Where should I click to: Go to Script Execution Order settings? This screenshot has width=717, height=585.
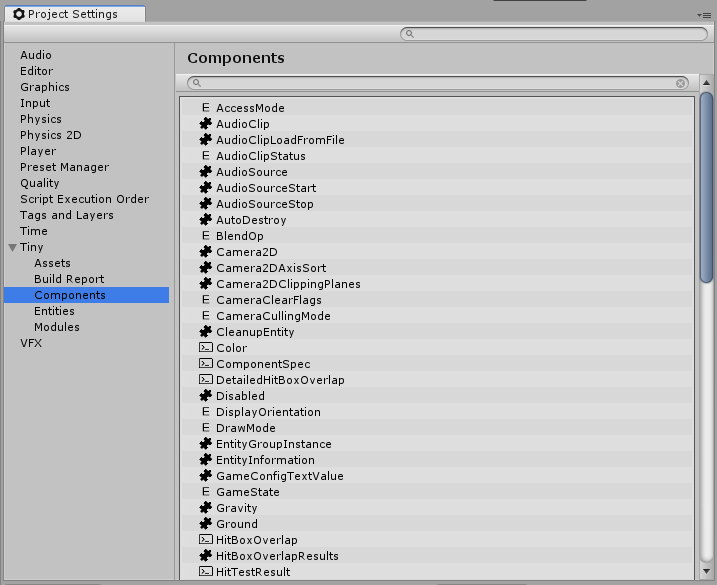click(84, 199)
